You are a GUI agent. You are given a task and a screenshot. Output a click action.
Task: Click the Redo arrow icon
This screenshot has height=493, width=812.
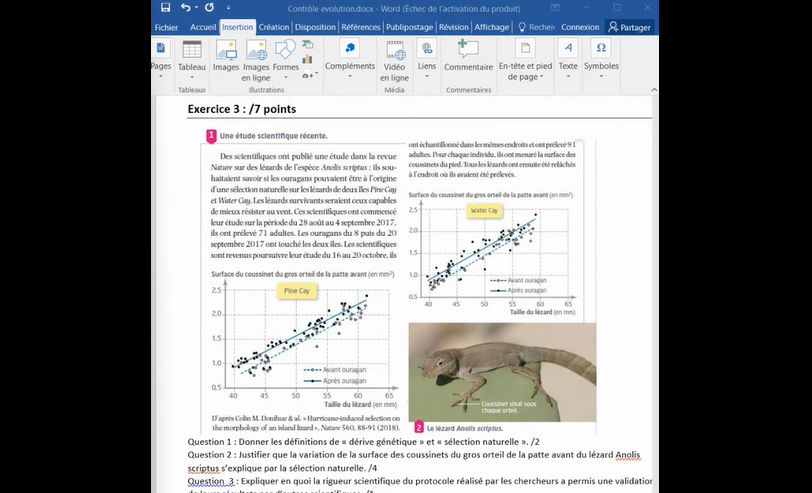[210, 8]
